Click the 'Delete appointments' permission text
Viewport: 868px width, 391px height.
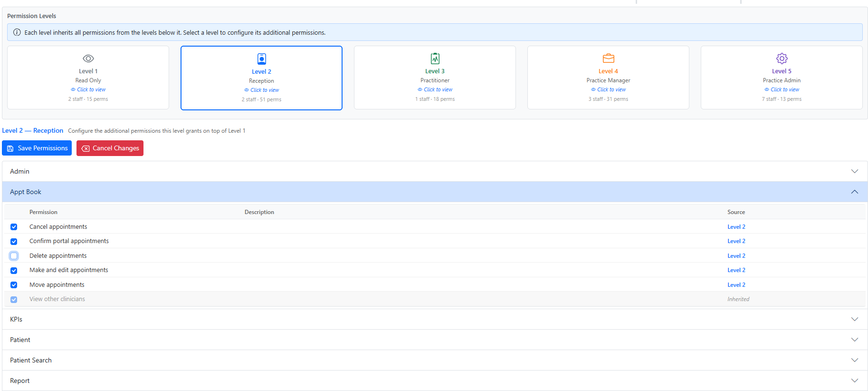coord(58,256)
